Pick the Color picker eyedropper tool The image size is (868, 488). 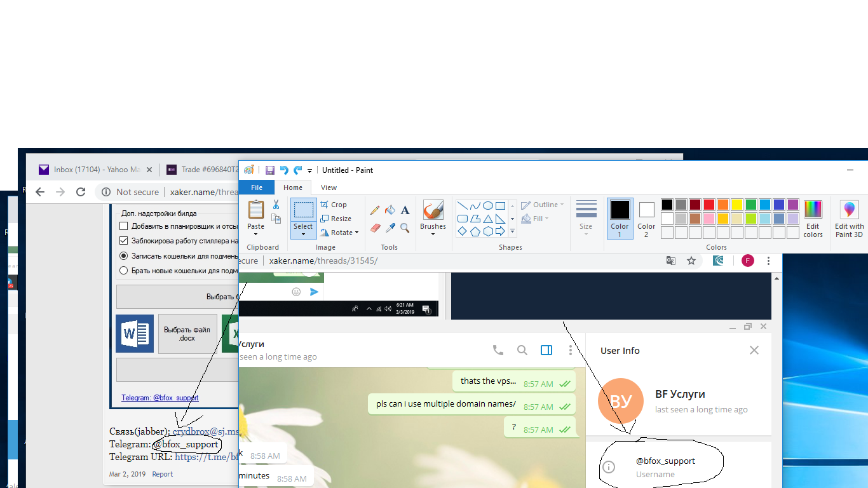click(390, 227)
